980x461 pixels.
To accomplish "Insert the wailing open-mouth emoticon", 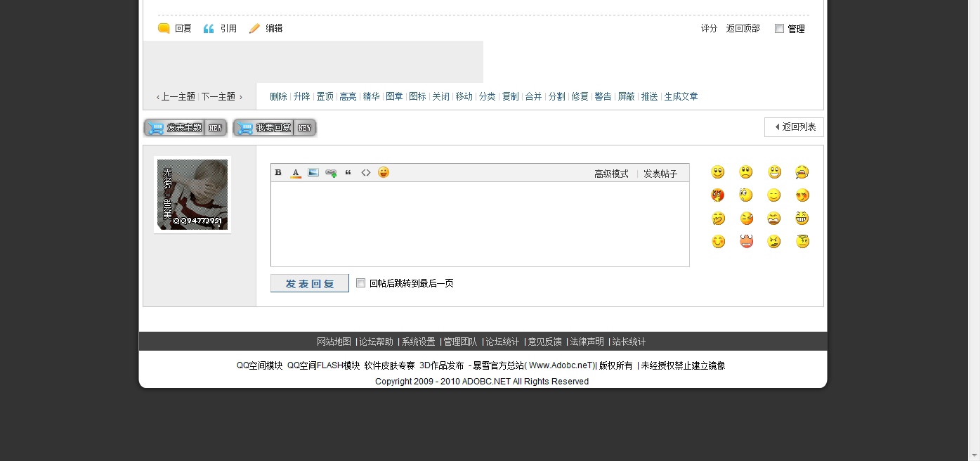I will [774, 219].
